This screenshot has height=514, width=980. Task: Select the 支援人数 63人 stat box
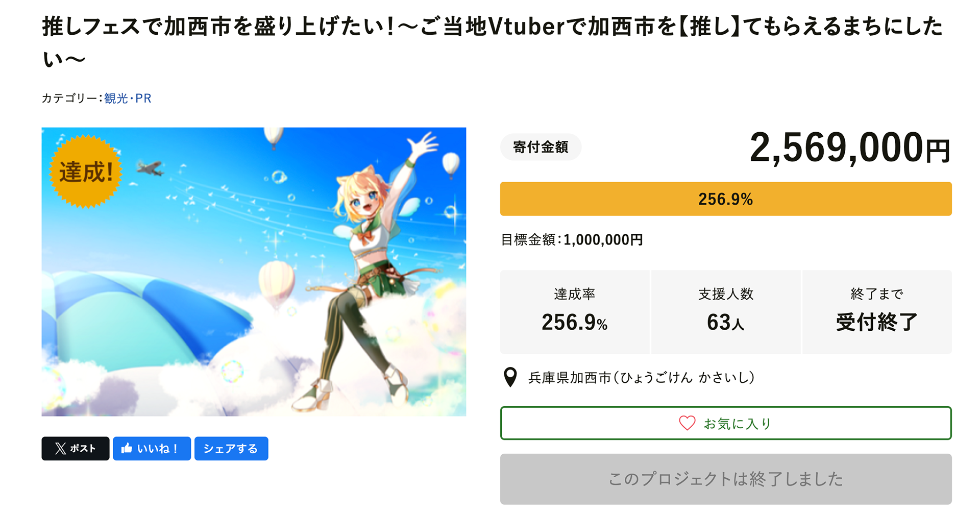point(725,311)
